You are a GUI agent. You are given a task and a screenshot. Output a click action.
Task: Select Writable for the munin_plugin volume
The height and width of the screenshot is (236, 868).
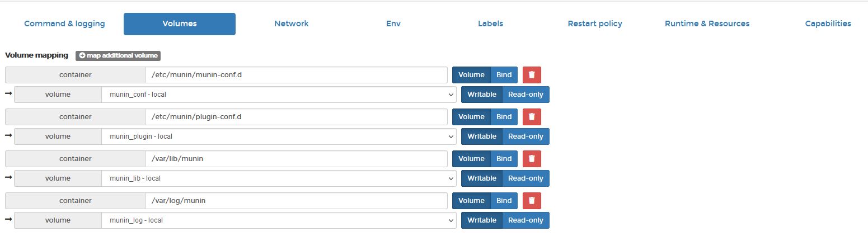[482, 136]
